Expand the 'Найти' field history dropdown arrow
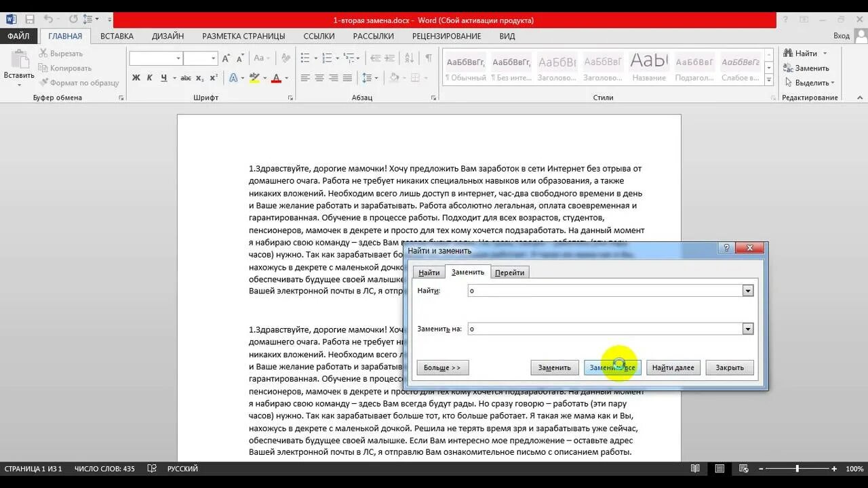 click(x=748, y=291)
